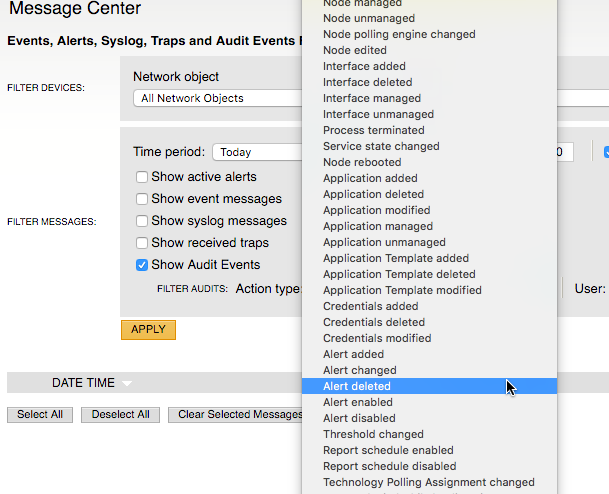Pick Technology Polling Assignment changed option
This screenshot has width=609, height=494.
click(429, 482)
